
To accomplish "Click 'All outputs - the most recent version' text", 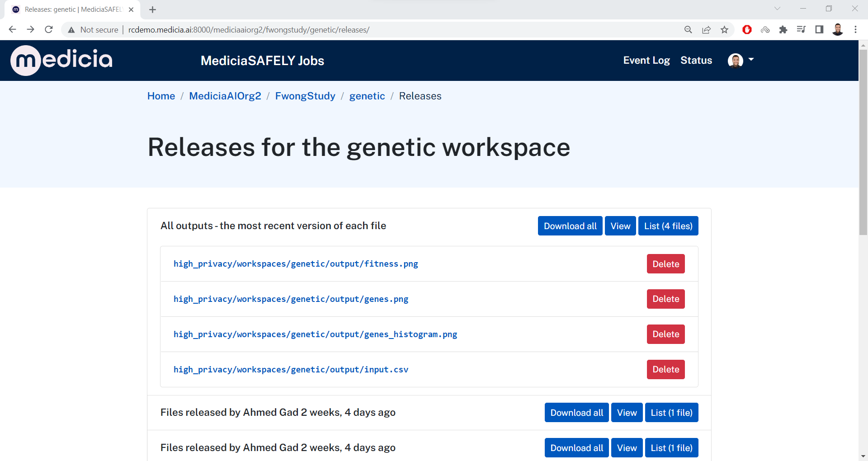I will 273,226.
